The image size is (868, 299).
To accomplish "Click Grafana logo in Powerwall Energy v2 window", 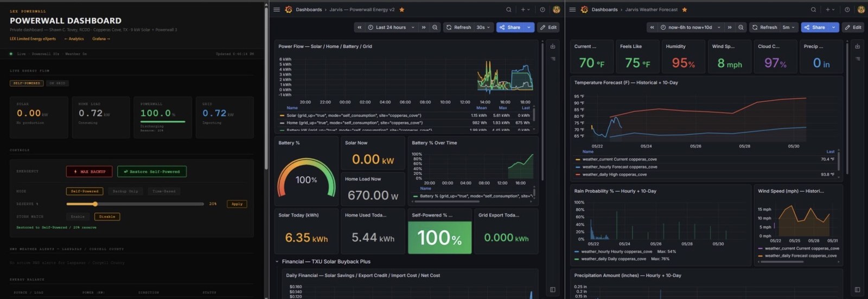I will 289,9.
